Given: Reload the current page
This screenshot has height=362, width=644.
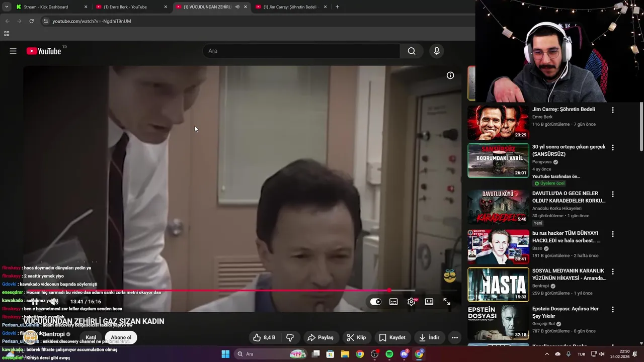Looking at the screenshot, I should point(31,21).
